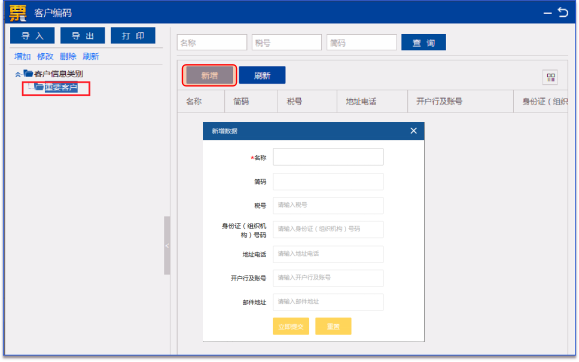Screen dimensions: 579x362
Task: Click the 请输入开户行及账号 field in dialog
Action: click(x=328, y=278)
